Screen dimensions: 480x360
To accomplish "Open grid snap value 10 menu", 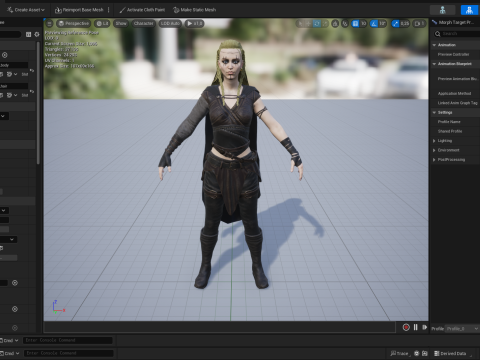I will [363, 24].
